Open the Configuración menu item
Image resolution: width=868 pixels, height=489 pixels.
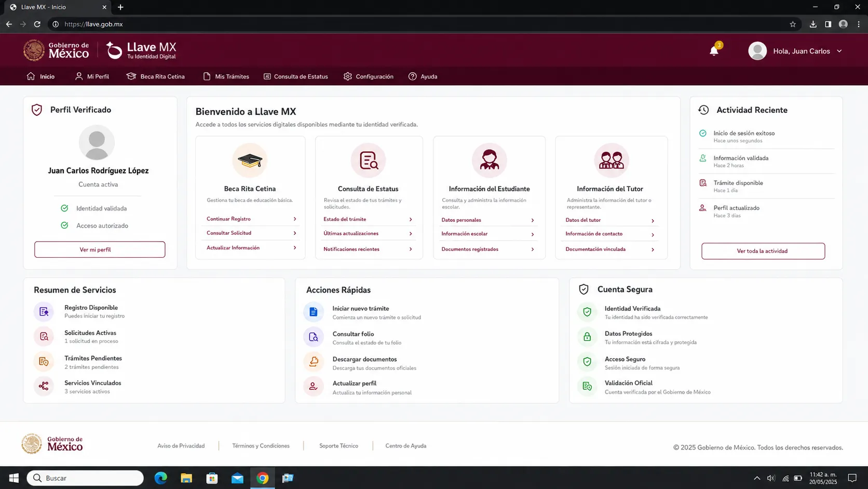pos(369,76)
